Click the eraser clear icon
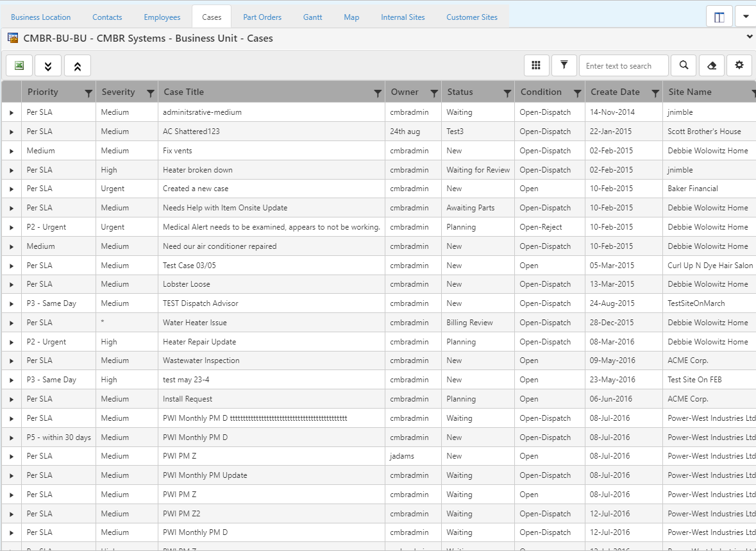756x551 pixels. (712, 65)
